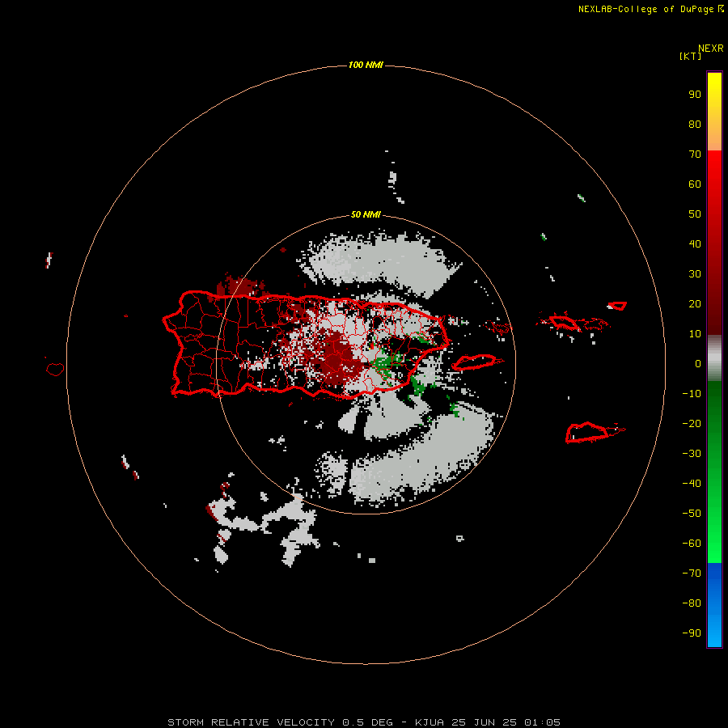This screenshot has height=728, width=728.
Task: Click the -70 knot scale label
Action: point(692,574)
